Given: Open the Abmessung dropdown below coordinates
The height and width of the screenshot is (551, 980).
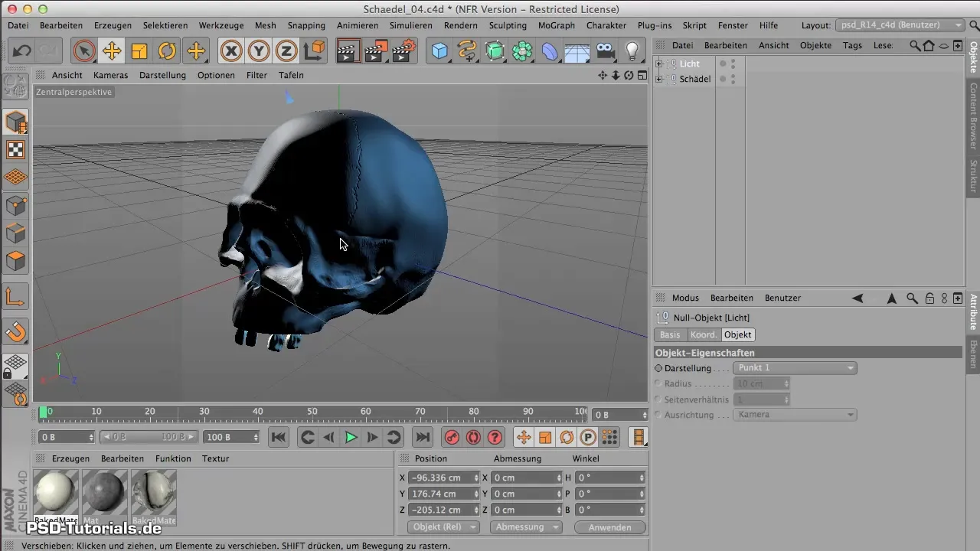Looking at the screenshot, I should (x=526, y=527).
